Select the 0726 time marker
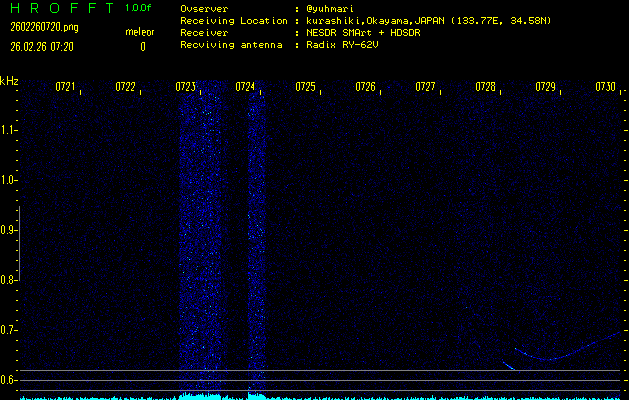 click(x=365, y=88)
